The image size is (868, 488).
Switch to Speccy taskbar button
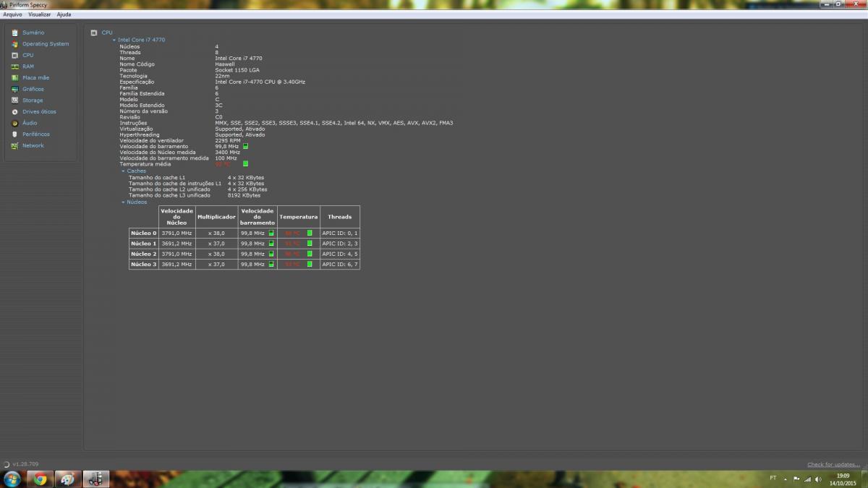pos(95,479)
